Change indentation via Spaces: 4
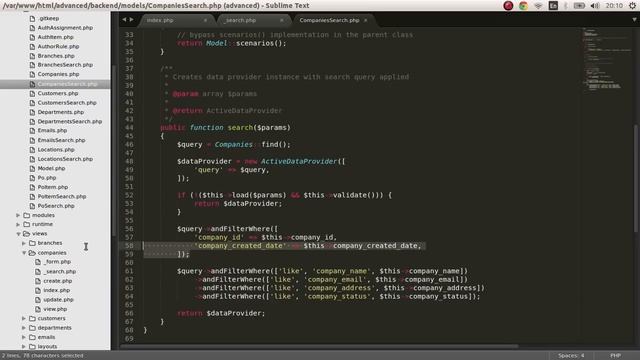This screenshot has height=360, width=640. 571,356
